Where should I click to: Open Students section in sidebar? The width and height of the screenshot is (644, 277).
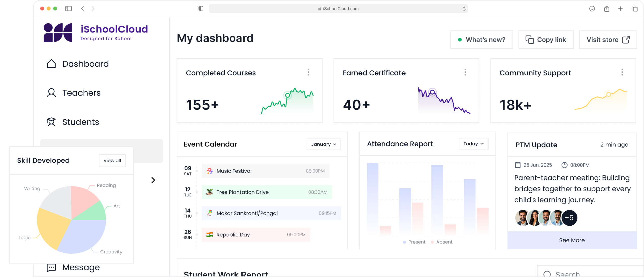tap(80, 122)
